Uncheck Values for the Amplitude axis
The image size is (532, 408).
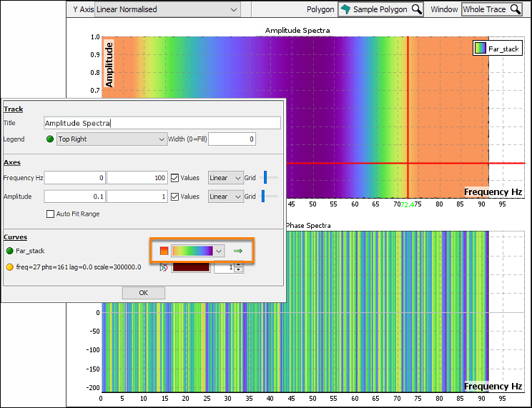(174, 196)
